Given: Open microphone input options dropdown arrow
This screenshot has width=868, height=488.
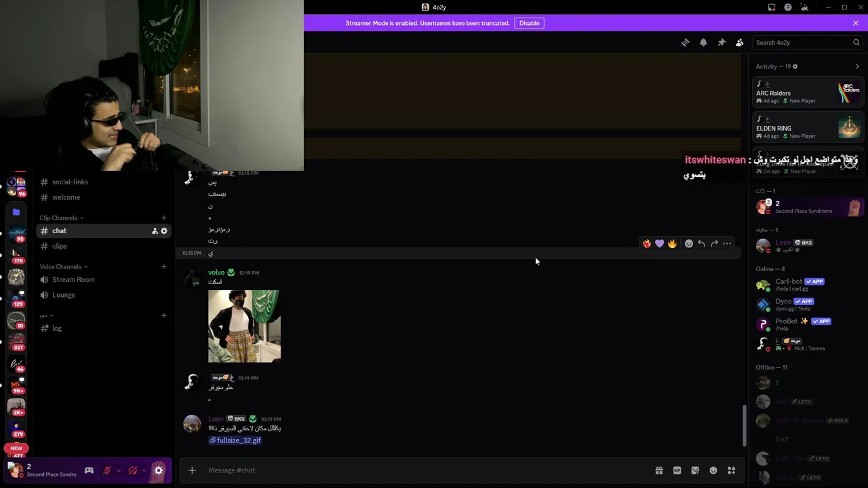Looking at the screenshot, I should (119, 470).
